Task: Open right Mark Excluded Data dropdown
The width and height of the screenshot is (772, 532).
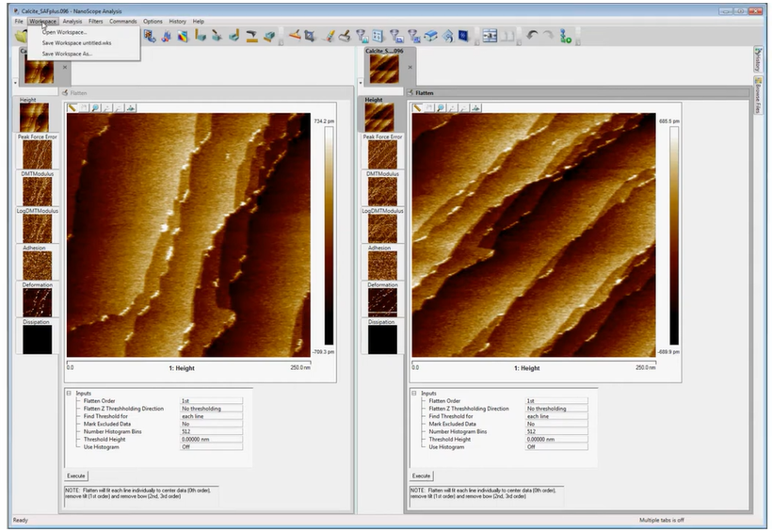Action: pyautogui.click(x=556, y=424)
